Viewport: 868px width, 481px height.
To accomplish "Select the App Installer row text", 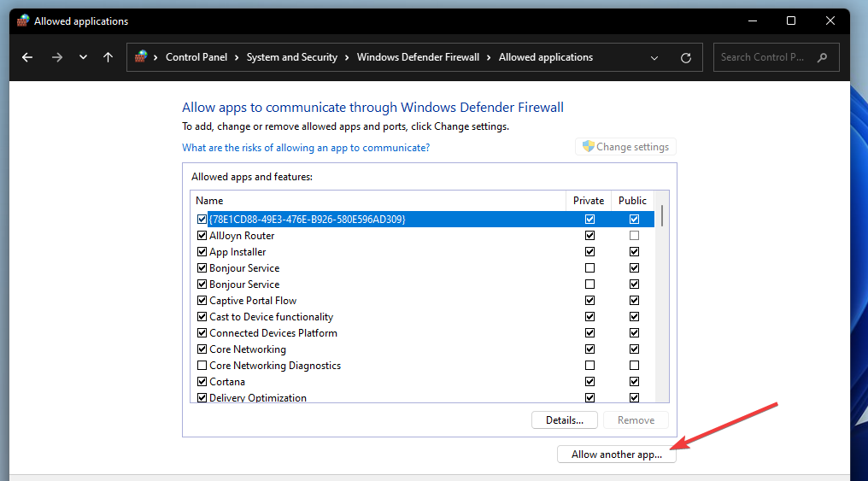I will pos(238,252).
